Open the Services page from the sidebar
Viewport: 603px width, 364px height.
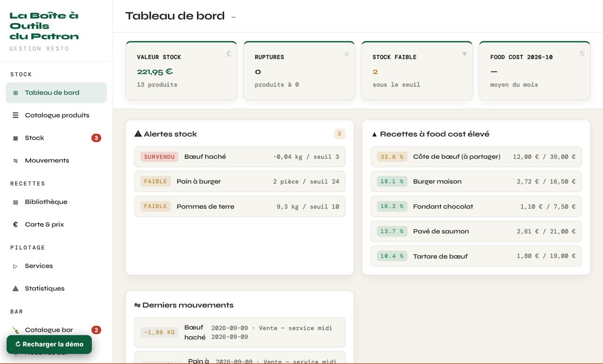[x=56, y=266]
